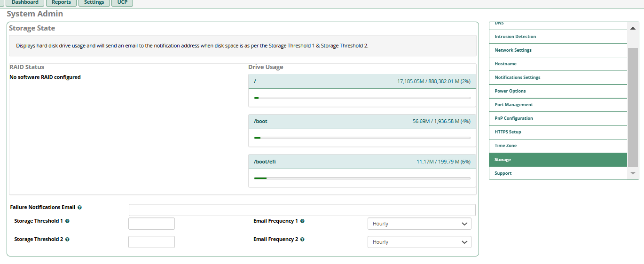Click the '/boot' drive name
Screen dimensions: 644x264
click(260, 121)
